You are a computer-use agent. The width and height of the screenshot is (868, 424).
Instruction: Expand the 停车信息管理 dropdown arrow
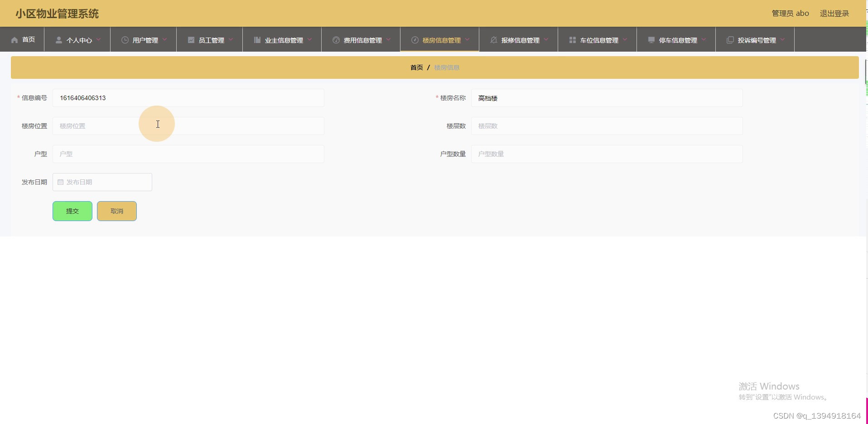point(704,39)
